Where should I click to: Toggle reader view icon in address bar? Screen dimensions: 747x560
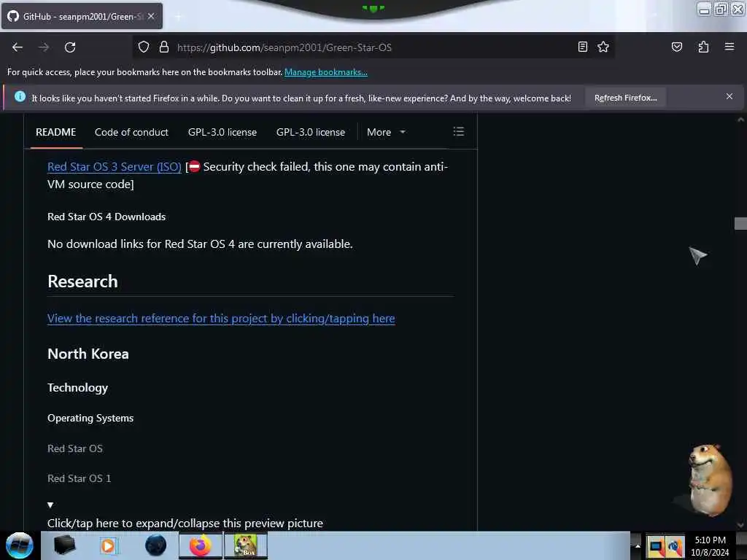click(582, 47)
